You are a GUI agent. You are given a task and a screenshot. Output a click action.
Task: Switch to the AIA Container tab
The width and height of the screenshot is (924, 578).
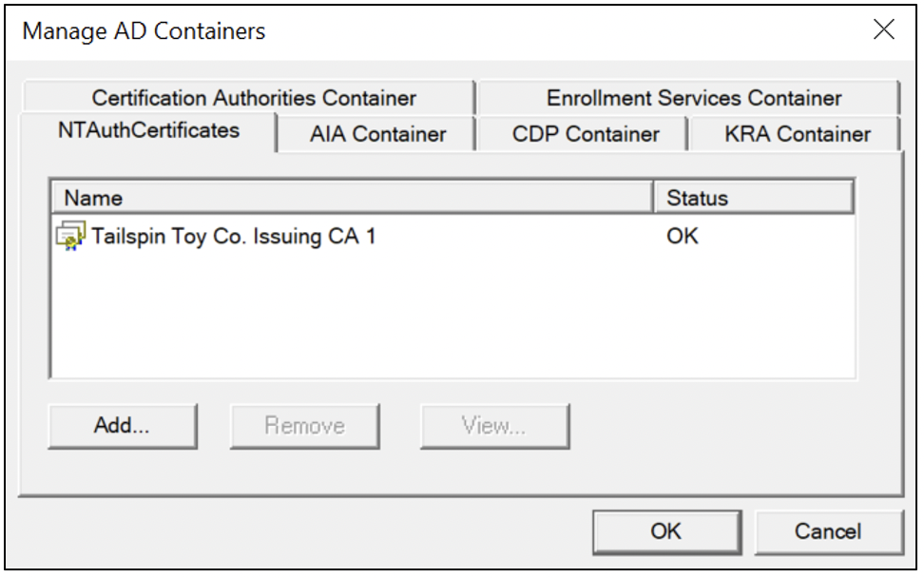point(377,134)
